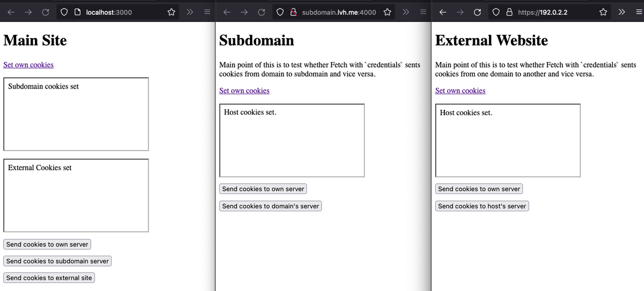Expand overflow chevron in subdomain window toolbar
The image size is (644, 291).
pos(405,12)
